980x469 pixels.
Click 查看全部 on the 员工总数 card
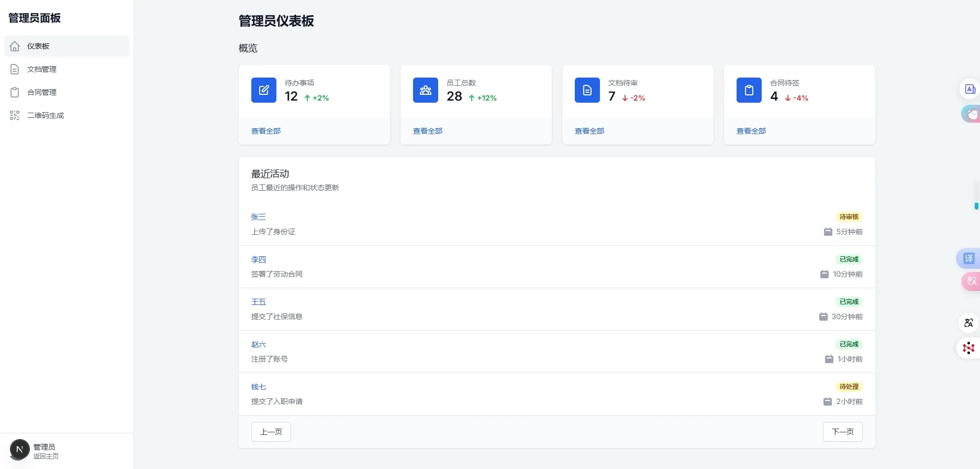coord(428,131)
